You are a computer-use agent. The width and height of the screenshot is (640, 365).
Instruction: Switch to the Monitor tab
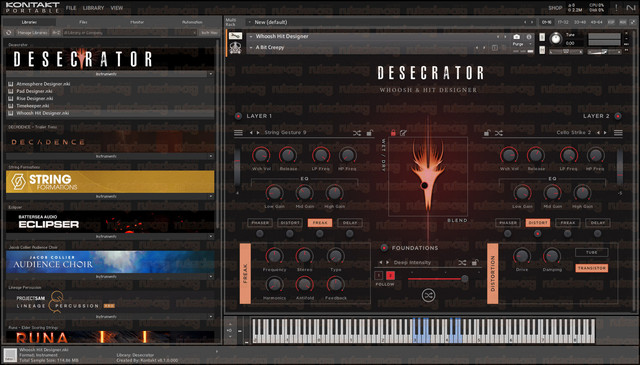tap(137, 22)
